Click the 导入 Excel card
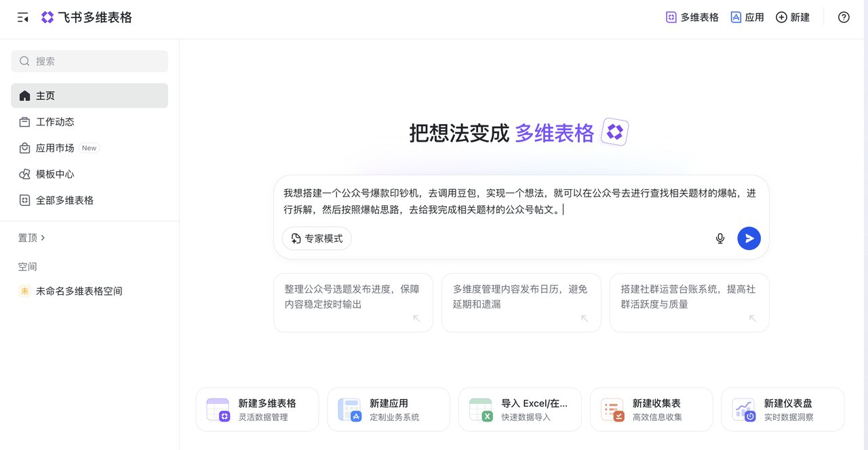The width and height of the screenshot is (868, 450). pos(520,409)
